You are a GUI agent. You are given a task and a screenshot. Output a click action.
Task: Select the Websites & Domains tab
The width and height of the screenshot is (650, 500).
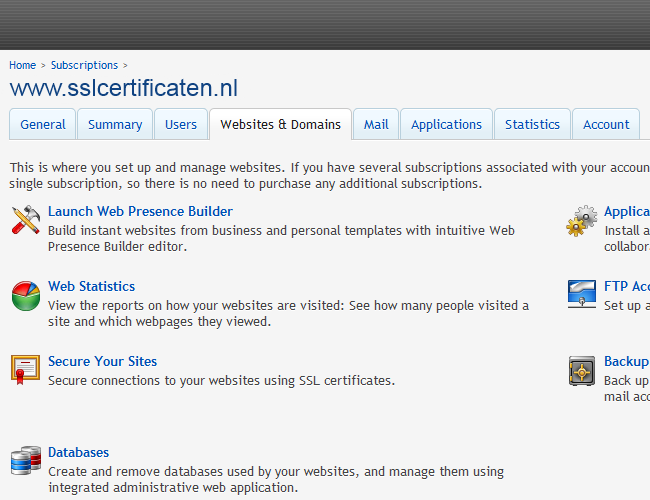tap(281, 124)
